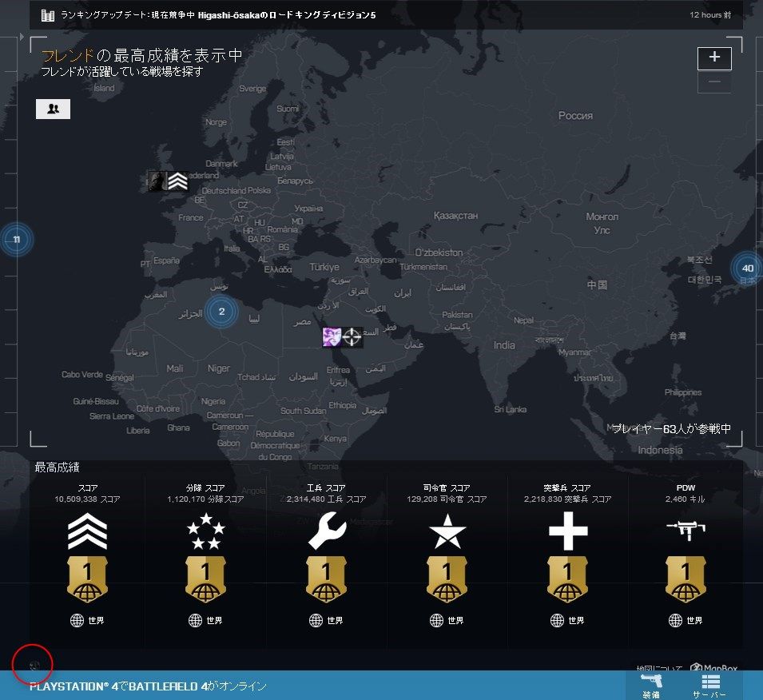Image resolution: width=763 pixels, height=700 pixels.
Task: Select the Japan cluster marker labeled 40
Action: [747, 268]
